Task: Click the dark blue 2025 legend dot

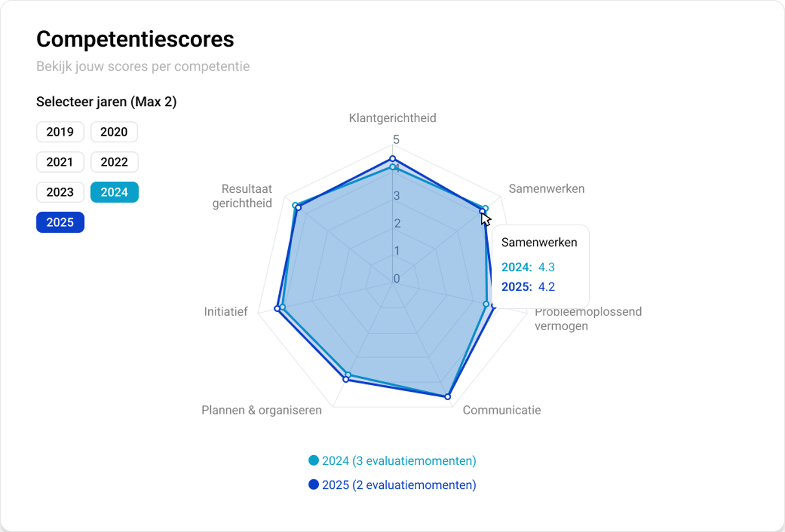Action: pyautogui.click(x=314, y=485)
